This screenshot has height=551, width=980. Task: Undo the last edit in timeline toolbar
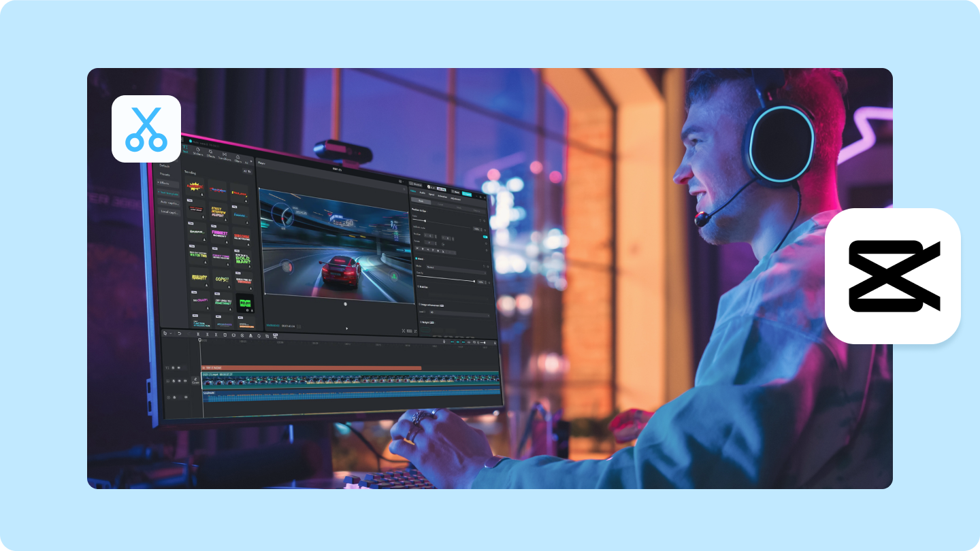point(179,333)
